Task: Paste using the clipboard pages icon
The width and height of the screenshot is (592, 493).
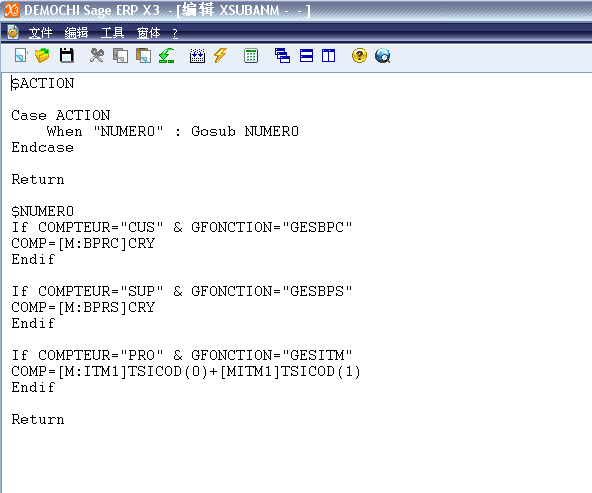Action: [x=143, y=56]
